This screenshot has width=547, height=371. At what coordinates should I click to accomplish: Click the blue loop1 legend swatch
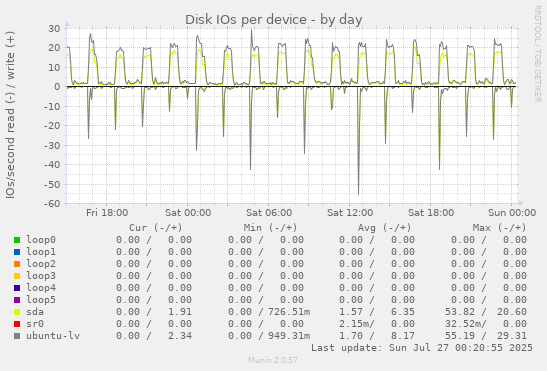[17, 252]
